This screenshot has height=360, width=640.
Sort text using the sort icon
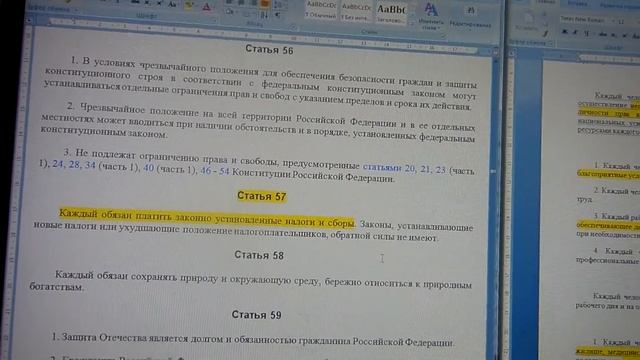click(x=264, y=15)
